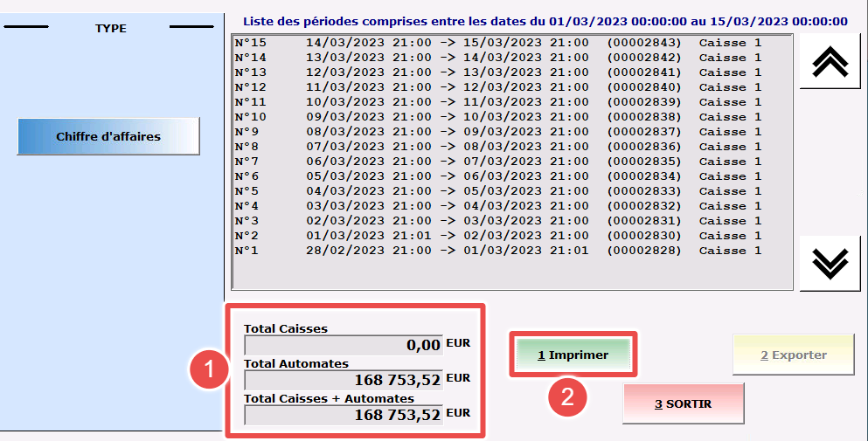Click the 1 Imprimer button

[573, 355]
